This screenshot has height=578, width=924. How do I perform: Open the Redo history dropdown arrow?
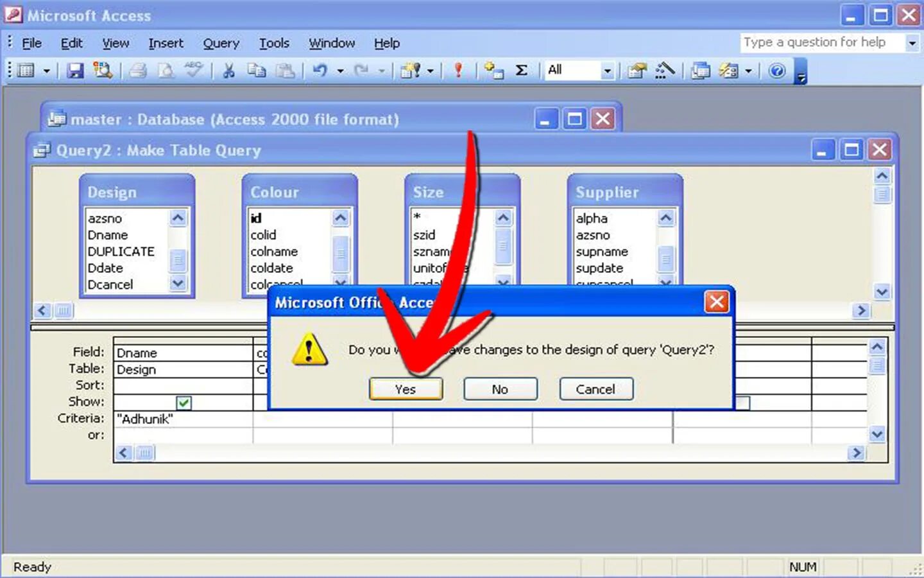point(381,71)
